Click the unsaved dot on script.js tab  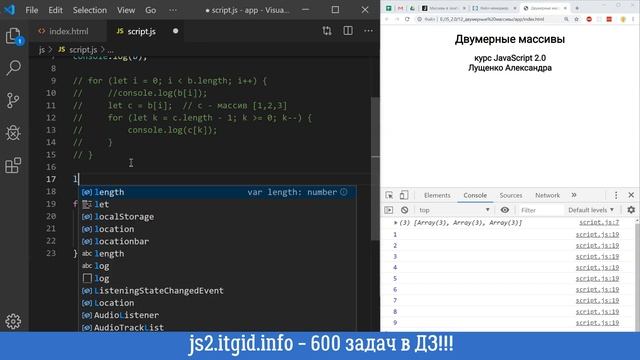tap(176, 31)
